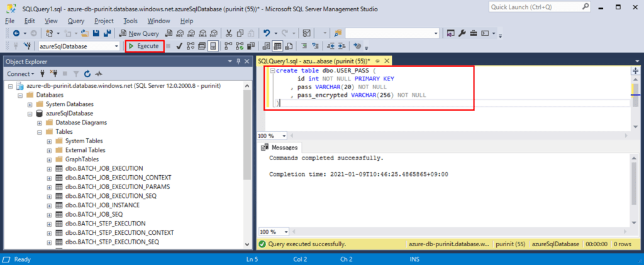Switch to Results to Text mode
The width and height of the screenshot is (644, 265).
[x=267, y=46]
